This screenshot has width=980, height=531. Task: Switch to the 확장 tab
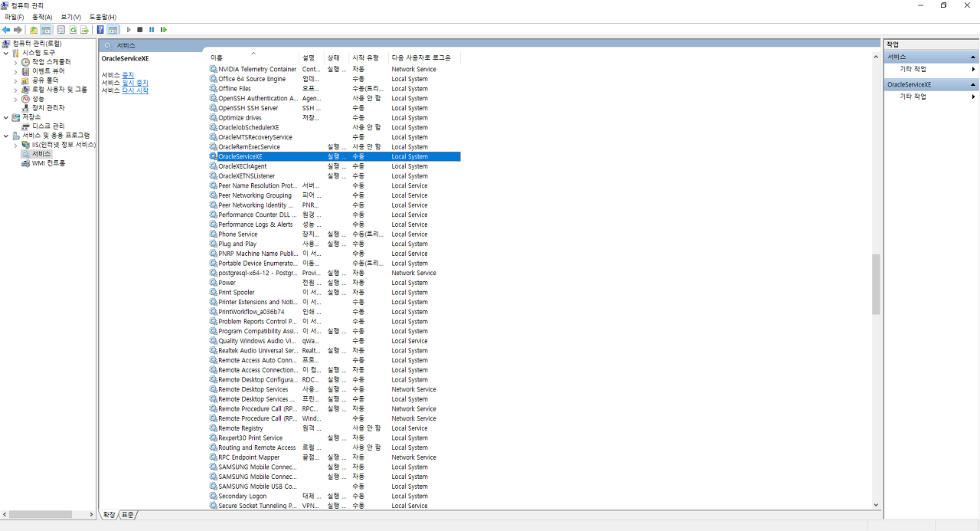tap(109, 514)
